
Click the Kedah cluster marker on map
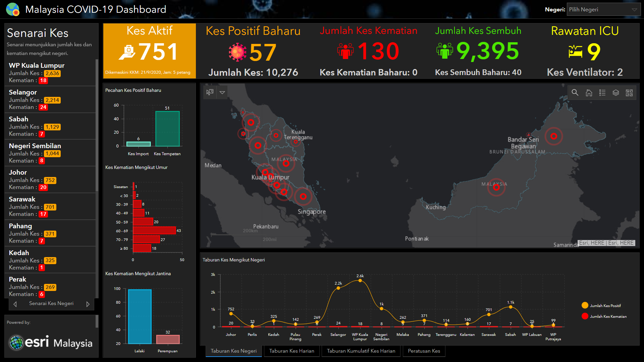(x=251, y=122)
